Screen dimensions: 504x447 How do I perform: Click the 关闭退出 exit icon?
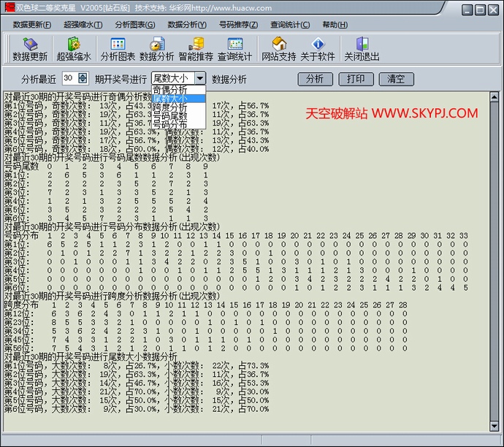[362, 44]
